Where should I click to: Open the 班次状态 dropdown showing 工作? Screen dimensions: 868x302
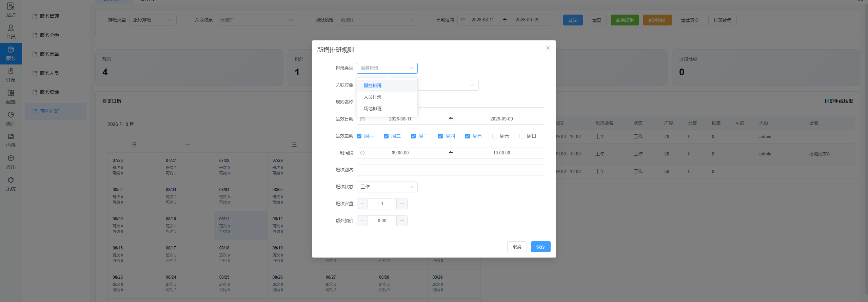pyautogui.click(x=387, y=187)
